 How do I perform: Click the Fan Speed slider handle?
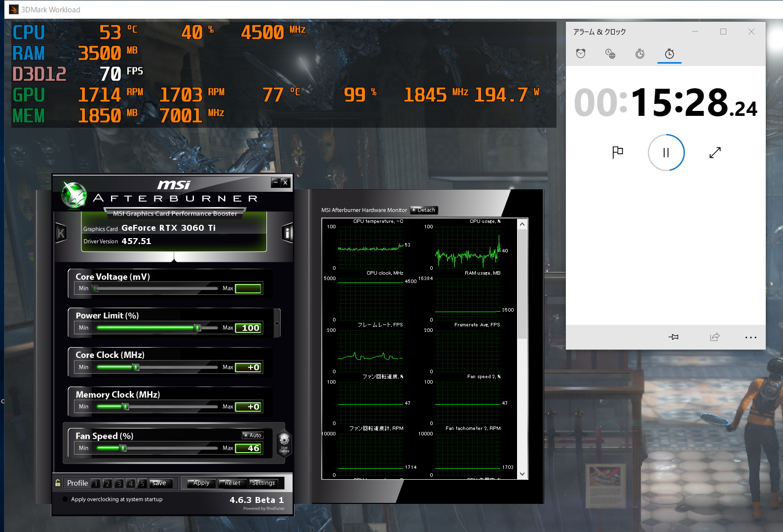point(123,448)
